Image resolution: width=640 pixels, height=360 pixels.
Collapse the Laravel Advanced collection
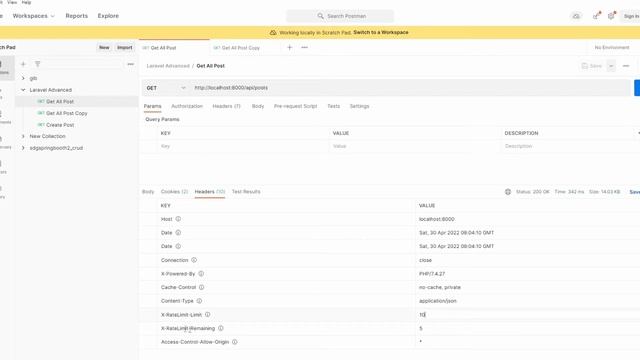(x=23, y=90)
